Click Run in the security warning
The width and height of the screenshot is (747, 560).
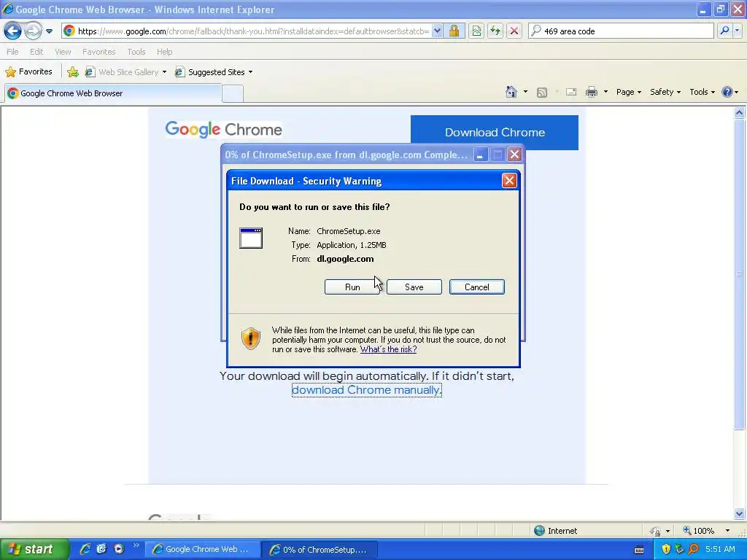pyautogui.click(x=352, y=287)
